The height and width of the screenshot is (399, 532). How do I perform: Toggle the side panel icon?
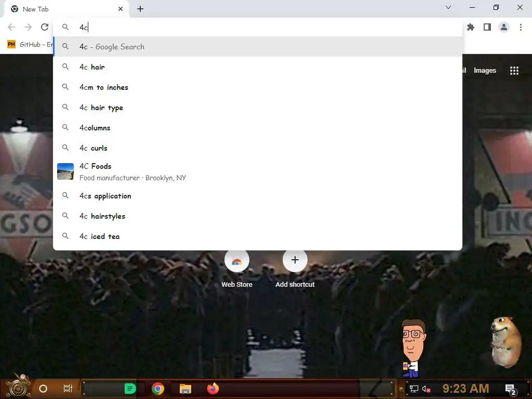tap(487, 27)
